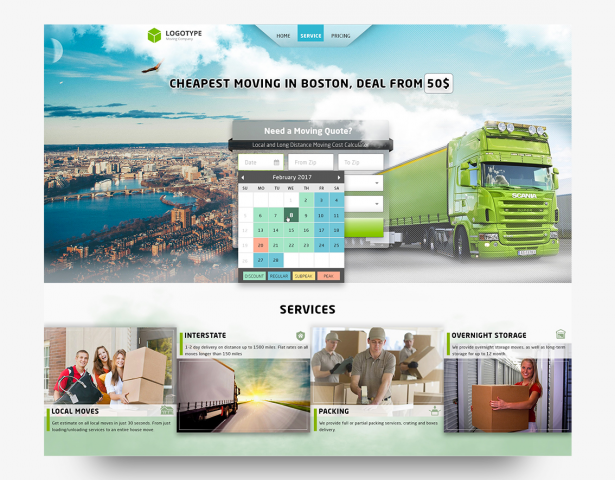Select February 8 in calendar
Screen dimensions: 615x480
(291, 215)
